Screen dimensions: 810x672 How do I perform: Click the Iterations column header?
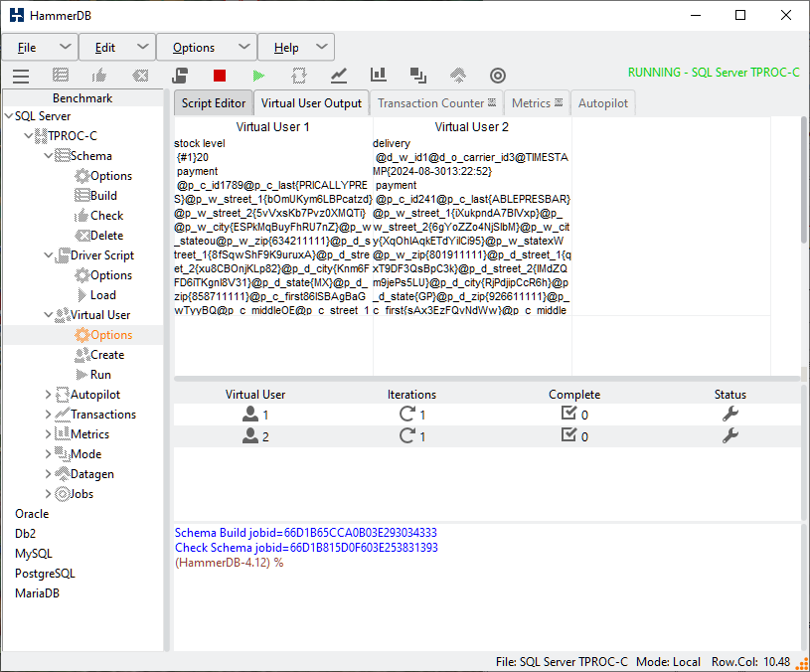pos(411,395)
